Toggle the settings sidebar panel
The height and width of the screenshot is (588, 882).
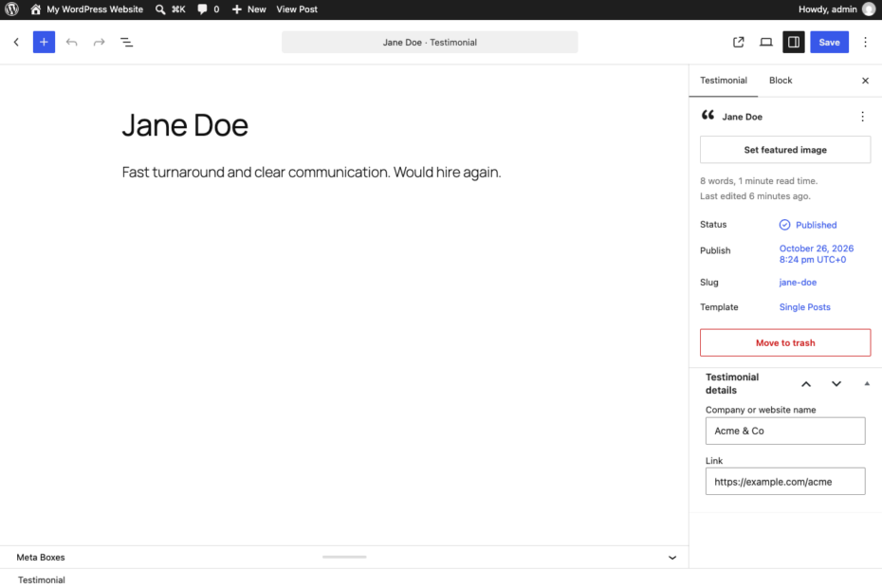point(794,42)
